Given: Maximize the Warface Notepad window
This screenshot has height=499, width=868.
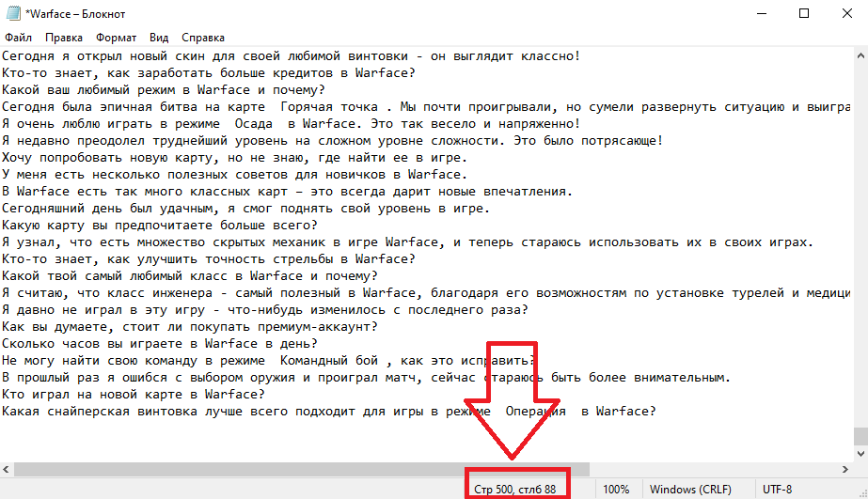Looking at the screenshot, I should (804, 13).
